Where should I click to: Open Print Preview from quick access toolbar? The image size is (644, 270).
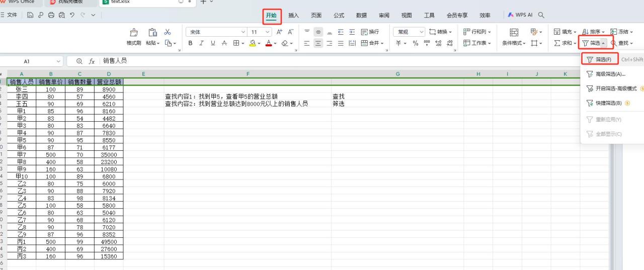[x=61, y=15]
